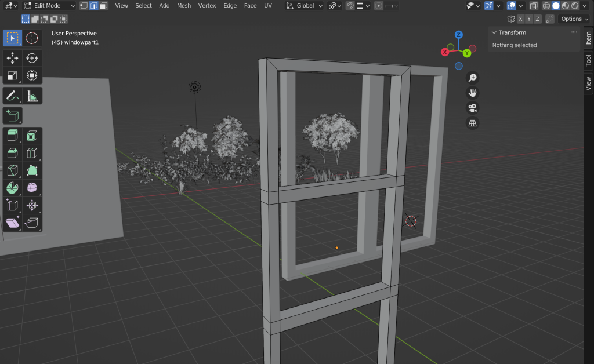This screenshot has width=594, height=364.
Task: Open the Mesh menu
Action: [x=184, y=6]
